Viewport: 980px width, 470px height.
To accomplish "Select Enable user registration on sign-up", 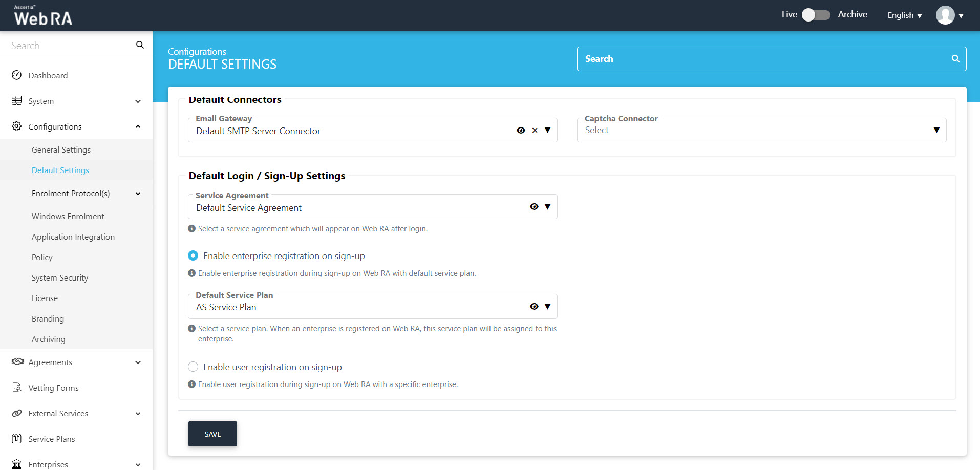I will click(x=193, y=367).
